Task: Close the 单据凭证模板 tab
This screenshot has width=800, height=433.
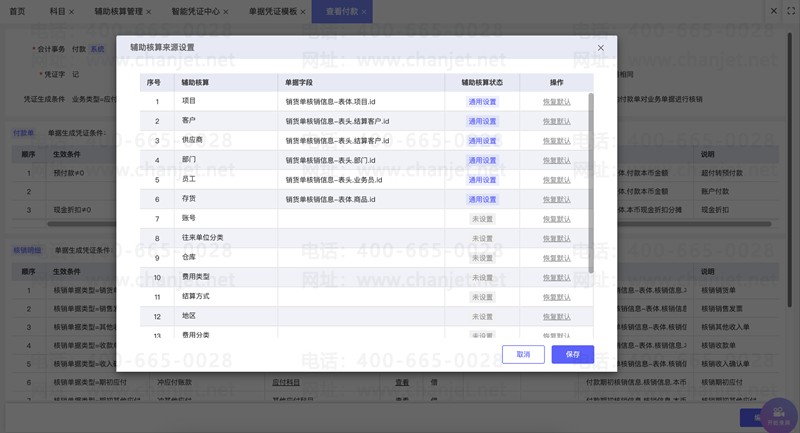Action: click(x=303, y=12)
